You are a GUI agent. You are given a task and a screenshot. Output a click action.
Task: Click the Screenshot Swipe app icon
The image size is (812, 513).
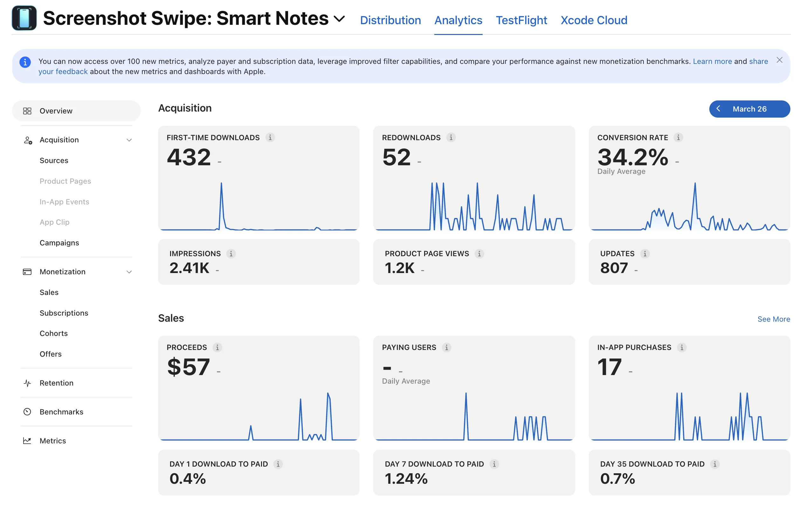click(24, 18)
